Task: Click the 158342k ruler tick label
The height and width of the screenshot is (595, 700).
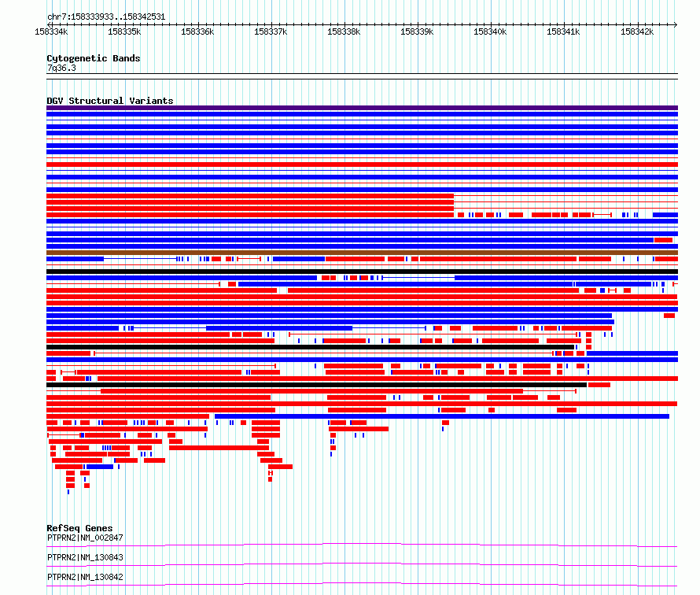Action: pyautogui.click(x=638, y=31)
